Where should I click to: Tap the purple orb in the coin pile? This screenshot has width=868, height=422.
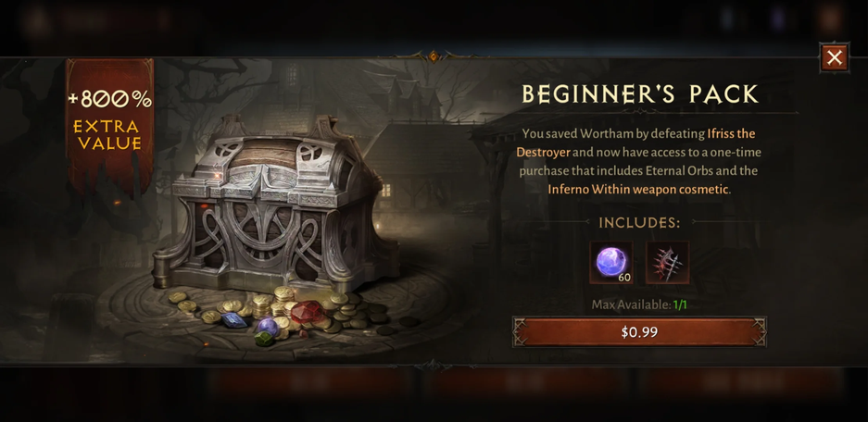pos(268,327)
